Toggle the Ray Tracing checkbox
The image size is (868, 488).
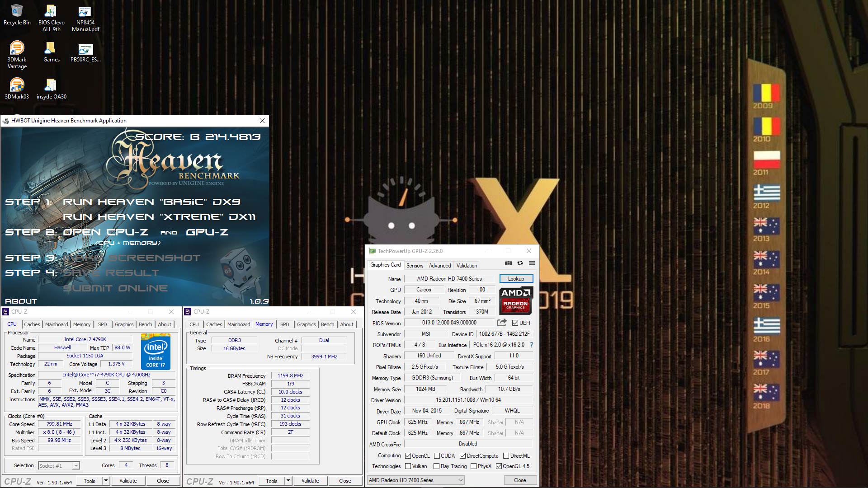[436, 466]
